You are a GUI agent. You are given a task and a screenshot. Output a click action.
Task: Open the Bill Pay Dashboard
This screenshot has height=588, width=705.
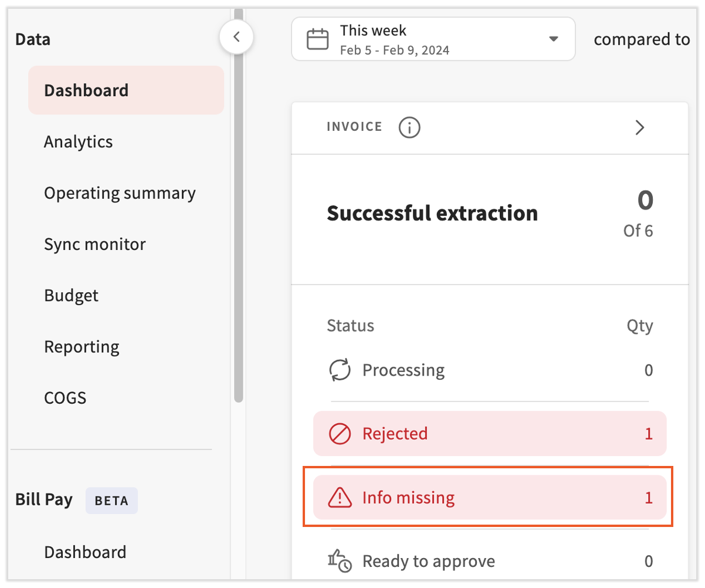pos(85,552)
